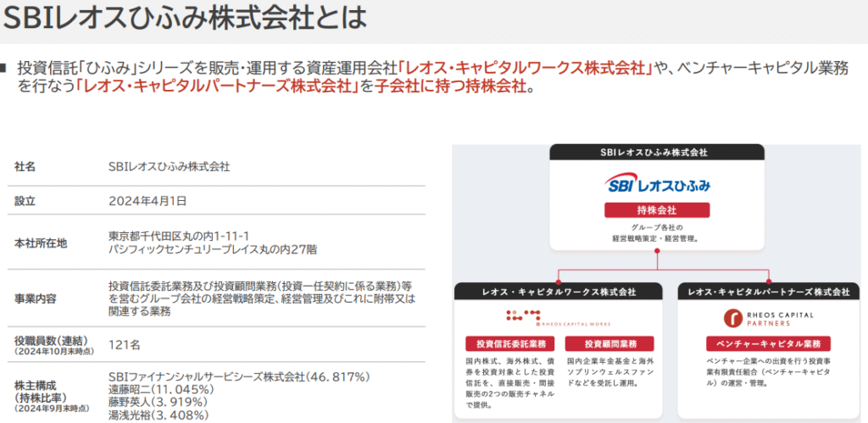
Task: Click the employee count 121名
Action: pos(125,345)
